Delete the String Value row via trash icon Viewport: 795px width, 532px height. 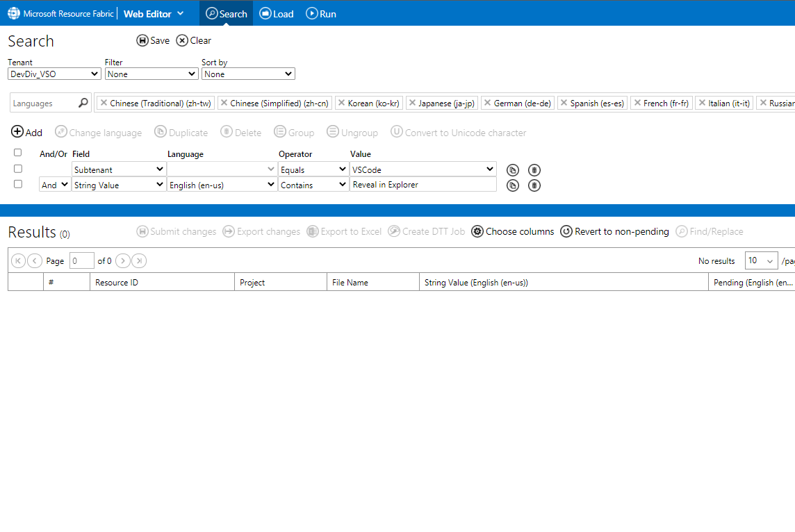534,185
